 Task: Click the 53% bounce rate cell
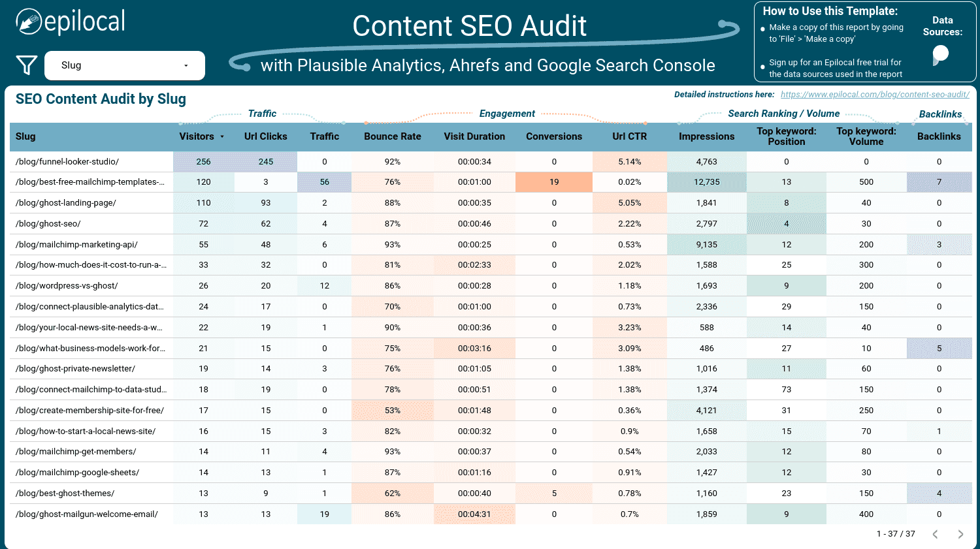393,411
